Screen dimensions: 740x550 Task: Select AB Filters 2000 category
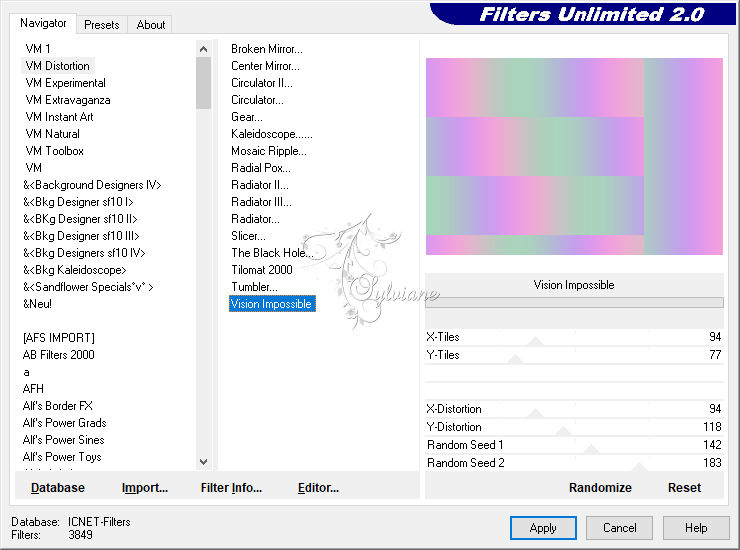59,355
